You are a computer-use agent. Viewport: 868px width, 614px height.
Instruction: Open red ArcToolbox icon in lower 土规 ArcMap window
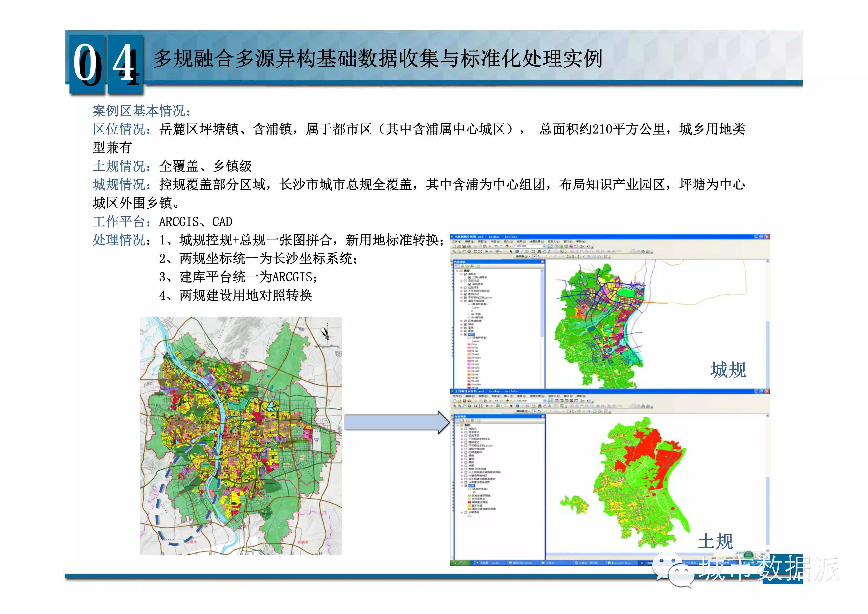(x=572, y=401)
